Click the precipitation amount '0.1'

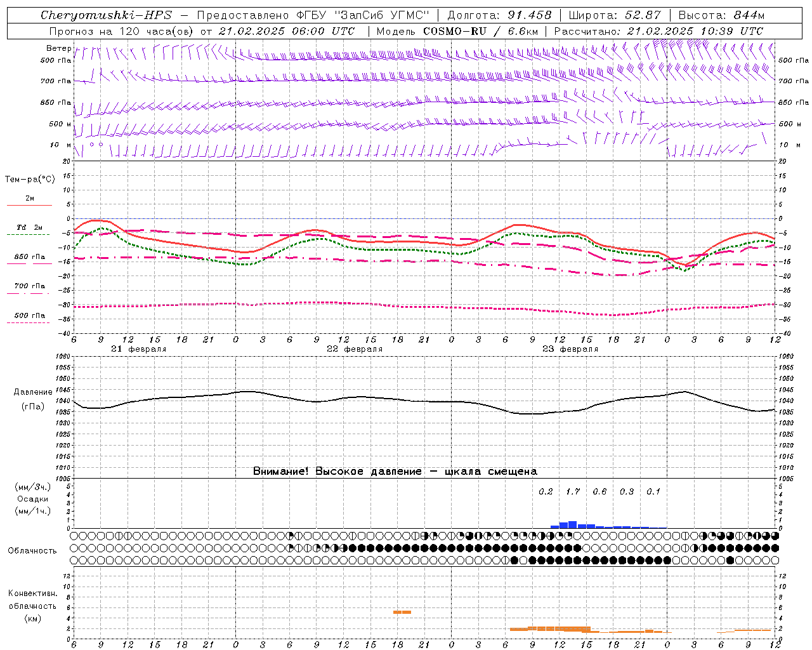[x=653, y=491]
